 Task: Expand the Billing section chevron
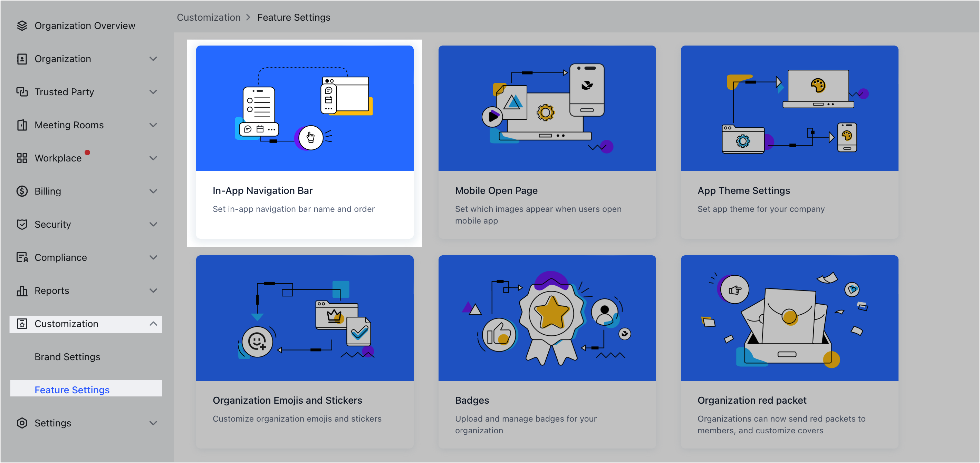pos(153,191)
